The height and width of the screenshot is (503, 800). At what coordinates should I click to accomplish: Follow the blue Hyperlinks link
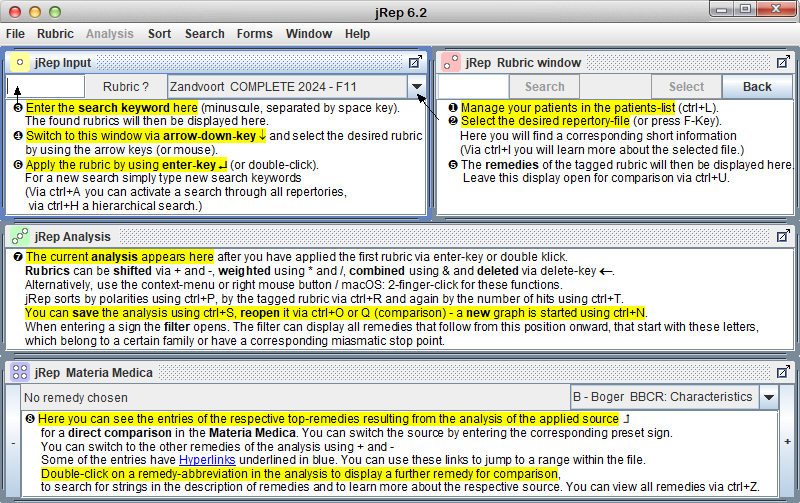pyautogui.click(x=209, y=459)
